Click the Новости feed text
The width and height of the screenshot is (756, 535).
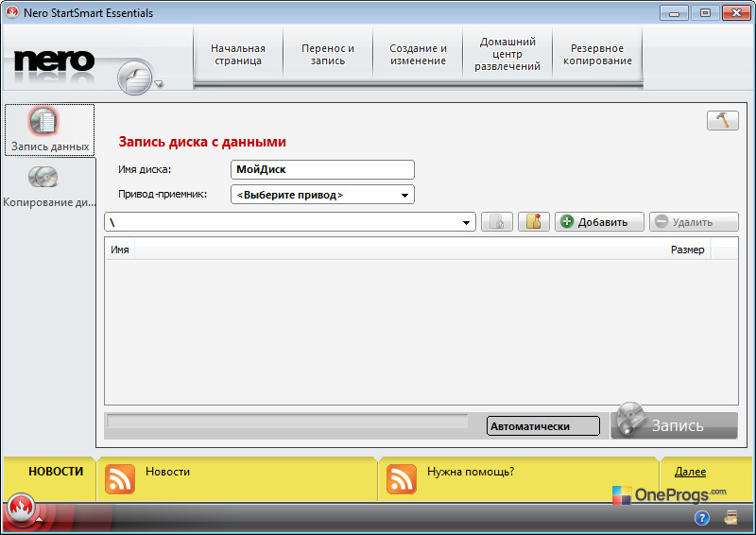coord(168,472)
